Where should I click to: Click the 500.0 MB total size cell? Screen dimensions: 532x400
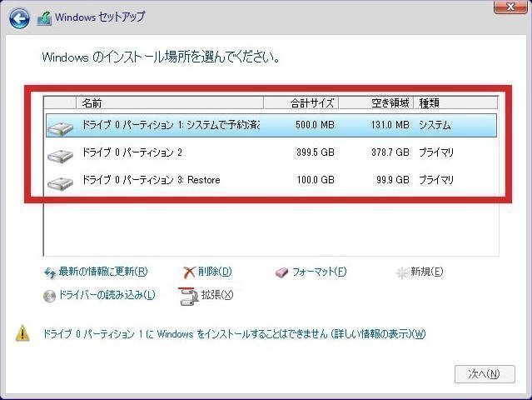(x=316, y=125)
